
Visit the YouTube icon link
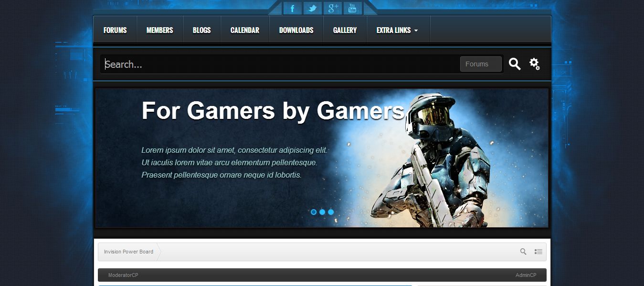point(352,9)
